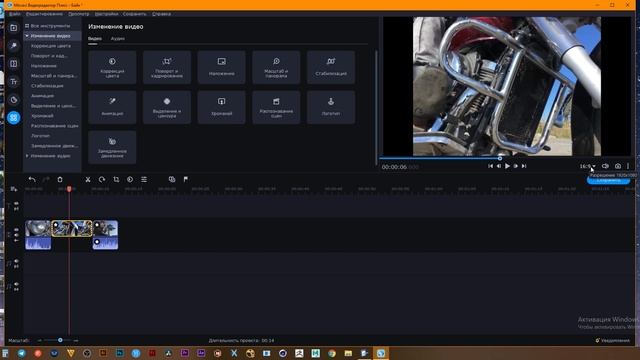This screenshot has width=640, height=360.
Task: Open the Transitions sidebar icon
Action: click(x=13, y=64)
